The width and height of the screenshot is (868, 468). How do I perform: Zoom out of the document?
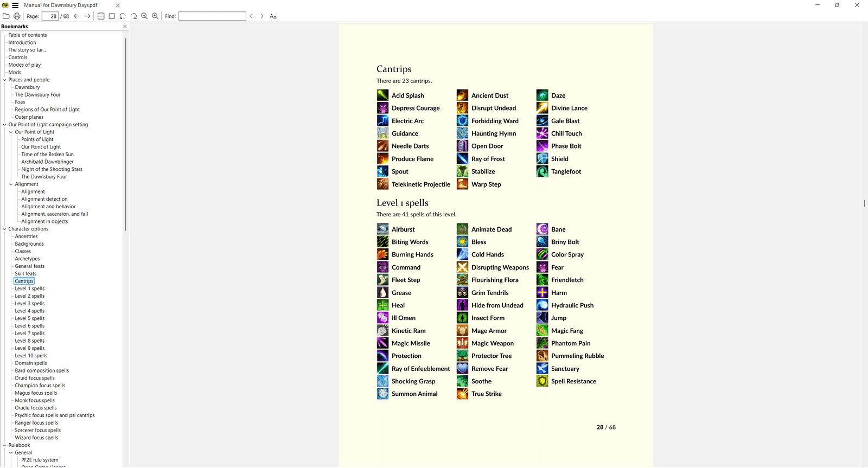tap(144, 16)
